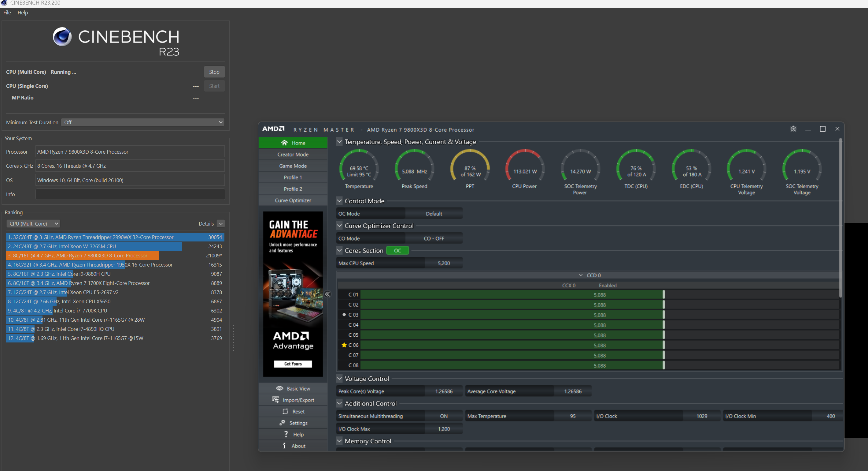Click the About info icon
The width and height of the screenshot is (868, 471).
click(x=284, y=445)
